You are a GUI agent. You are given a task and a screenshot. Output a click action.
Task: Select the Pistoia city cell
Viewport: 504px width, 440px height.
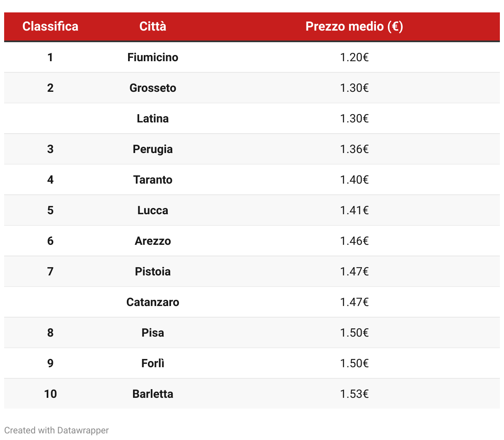(153, 271)
